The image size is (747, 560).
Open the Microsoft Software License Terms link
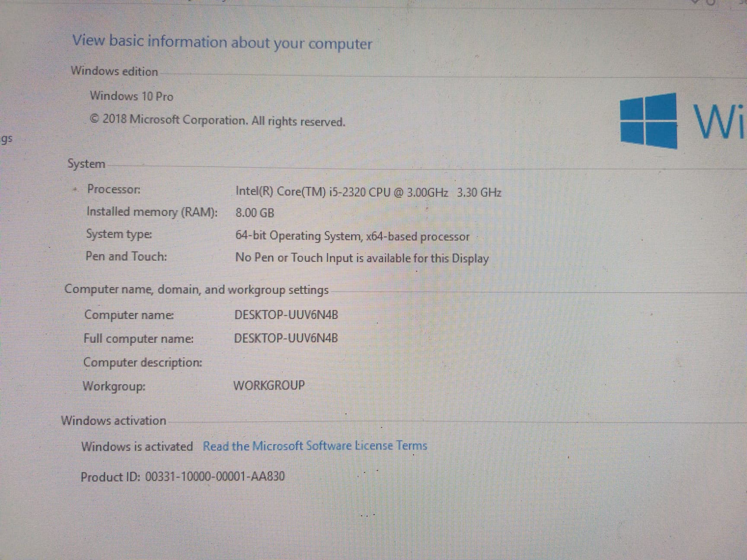tap(315, 445)
